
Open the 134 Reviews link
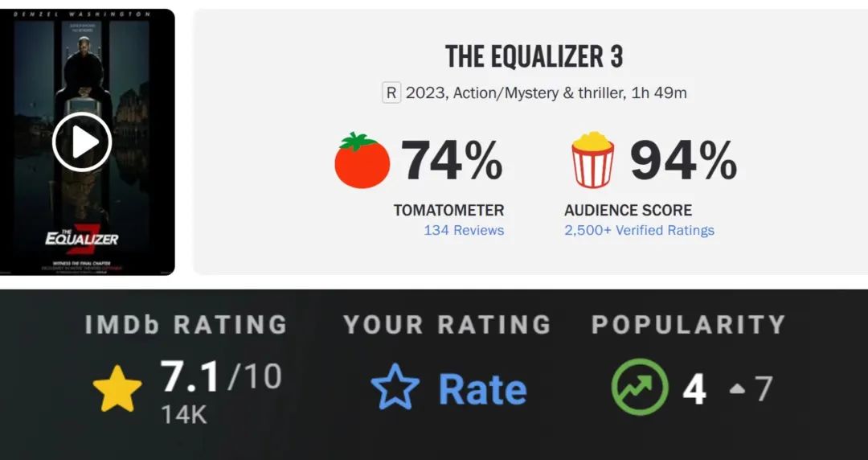coord(464,231)
